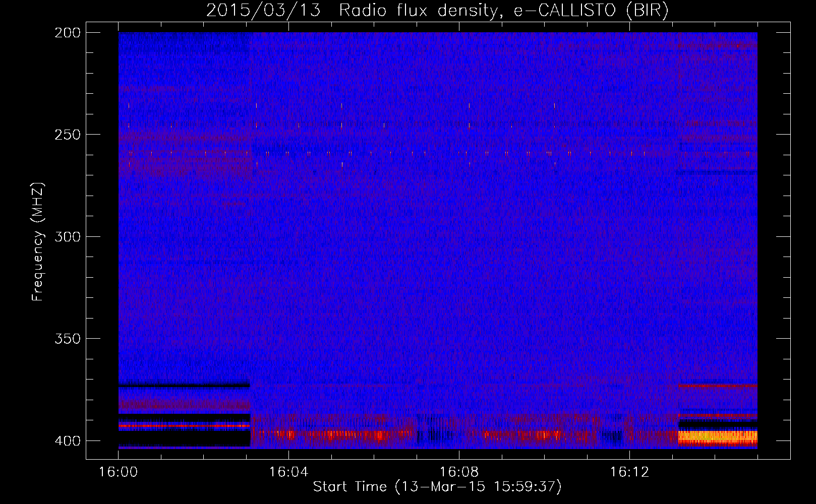Click the '16:04' time tick label
This screenshot has height=504, width=816.
point(288,472)
